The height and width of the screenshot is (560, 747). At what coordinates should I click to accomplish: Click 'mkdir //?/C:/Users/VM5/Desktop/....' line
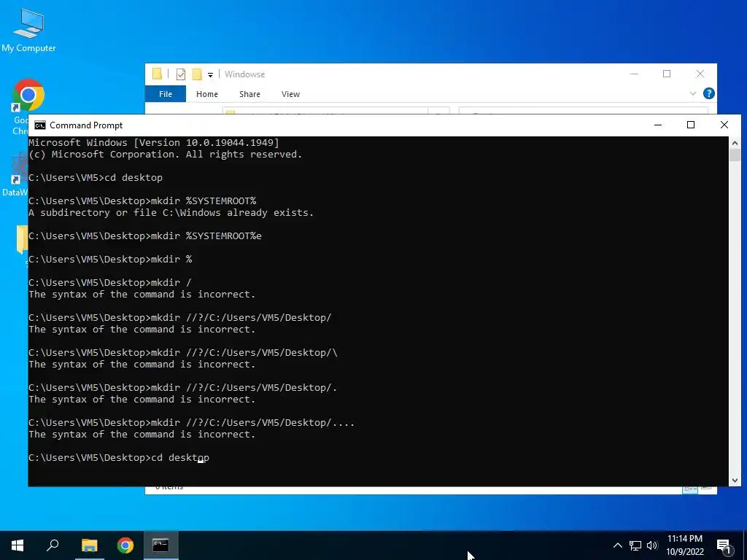[x=252, y=422]
